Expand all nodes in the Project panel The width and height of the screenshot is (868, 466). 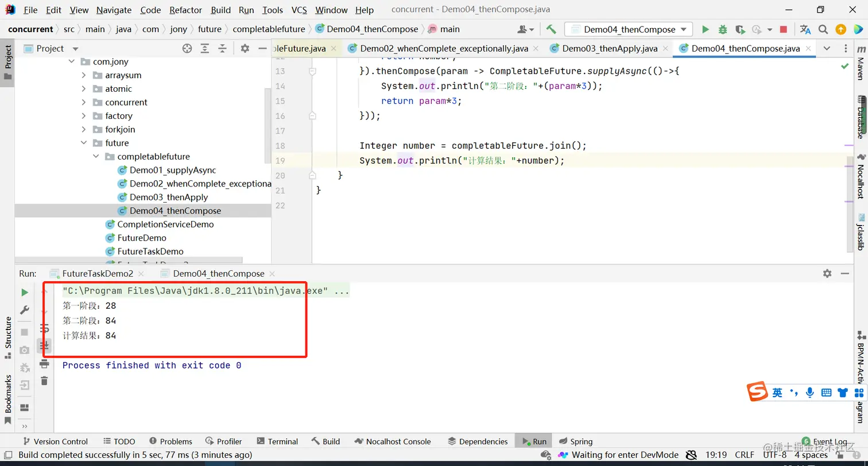point(205,49)
